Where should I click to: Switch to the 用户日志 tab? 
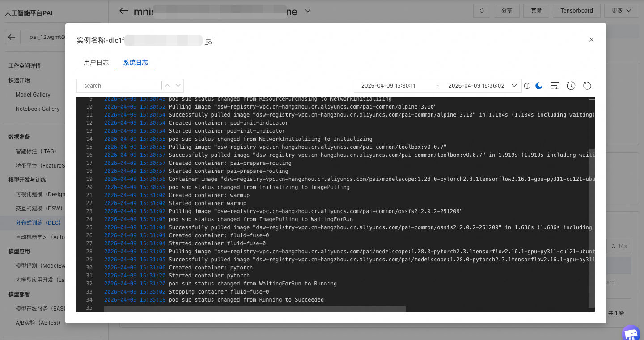coord(96,63)
